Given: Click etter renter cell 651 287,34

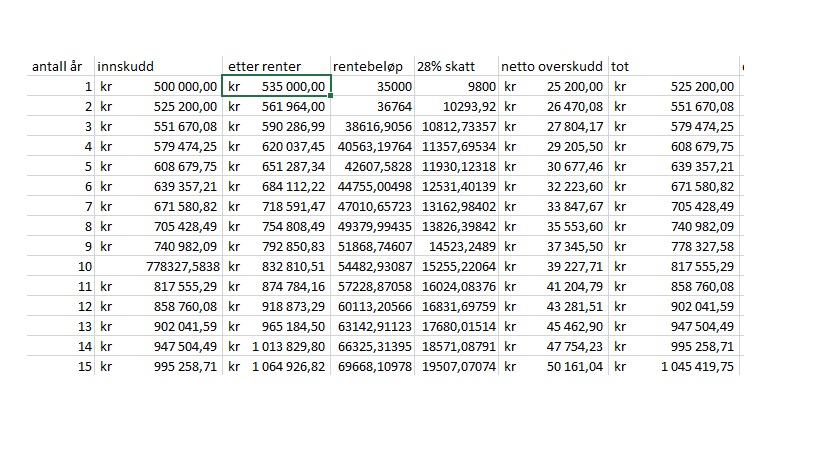Looking at the screenshot, I should [x=276, y=167].
